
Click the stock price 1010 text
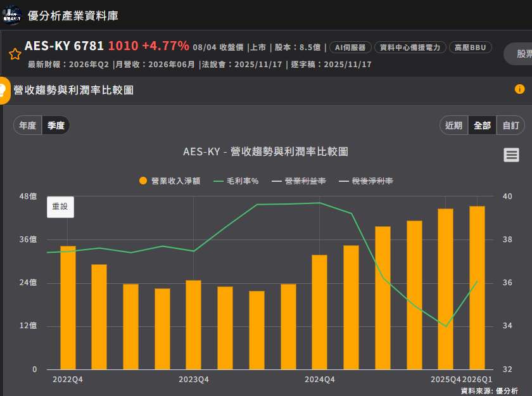pos(123,46)
